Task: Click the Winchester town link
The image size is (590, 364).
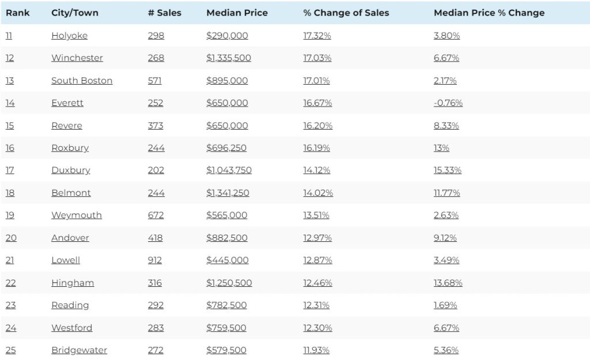Action: 77,58
